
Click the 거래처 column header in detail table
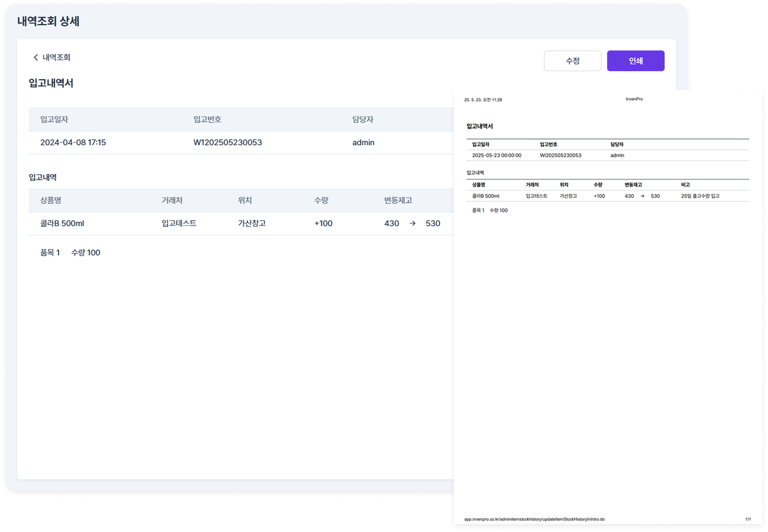172,200
